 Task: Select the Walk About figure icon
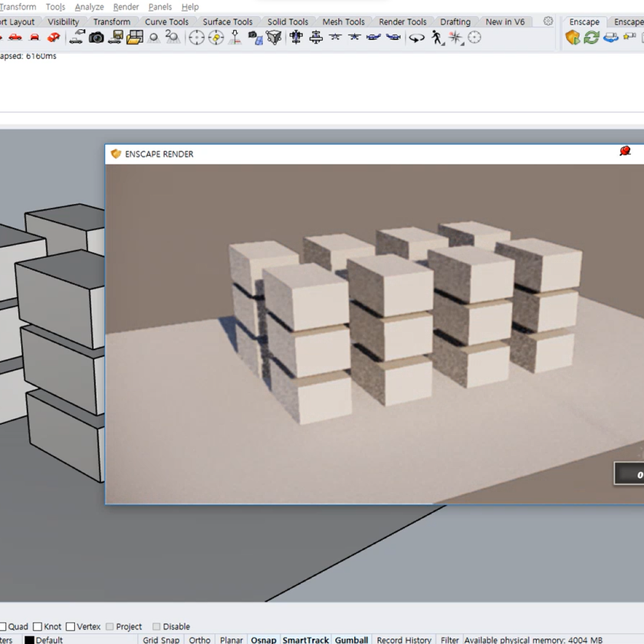[x=436, y=37]
